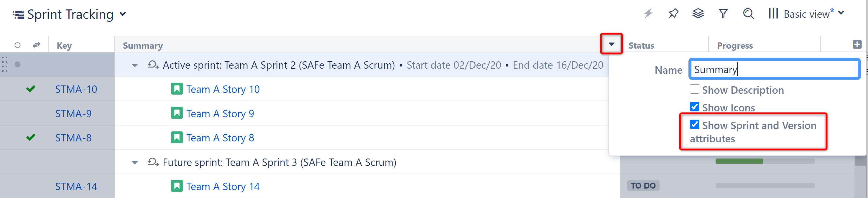Image resolution: width=868 pixels, height=198 pixels.
Task: Click the Name text field containing Summary
Action: point(774,69)
